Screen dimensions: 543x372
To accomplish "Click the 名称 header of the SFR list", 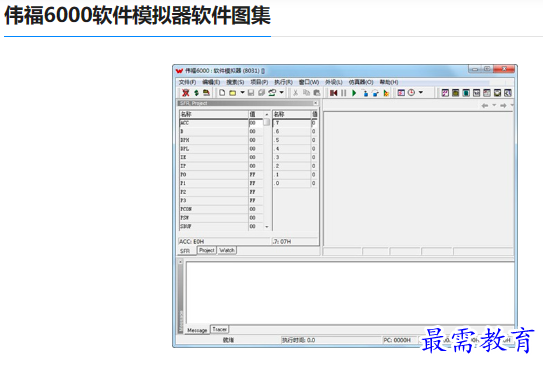I will point(214,114).
